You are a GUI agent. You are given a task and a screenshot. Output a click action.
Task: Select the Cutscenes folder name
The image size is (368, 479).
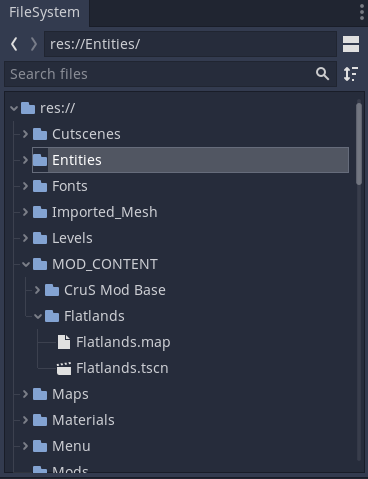pos(86,134)
